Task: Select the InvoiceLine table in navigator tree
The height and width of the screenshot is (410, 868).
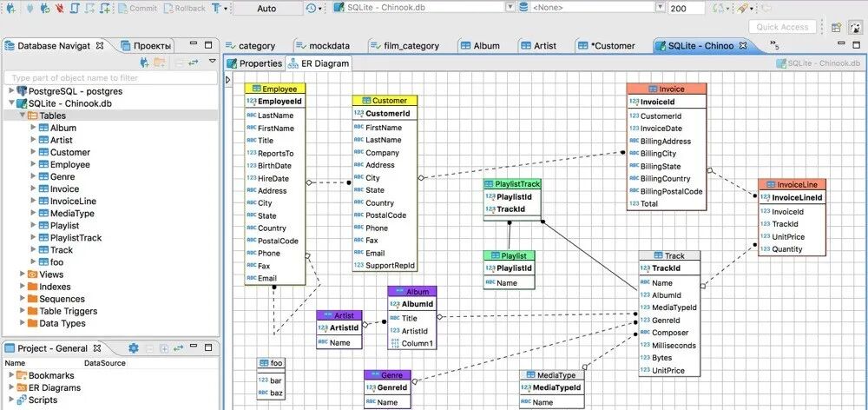Action: tap(73, 202)
